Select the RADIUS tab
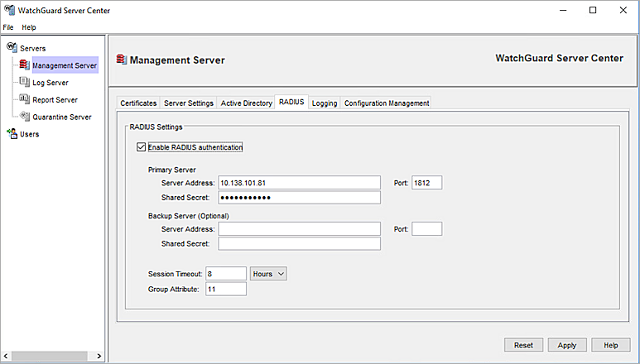Screen dimensions: 640x364 click(291, 102)
